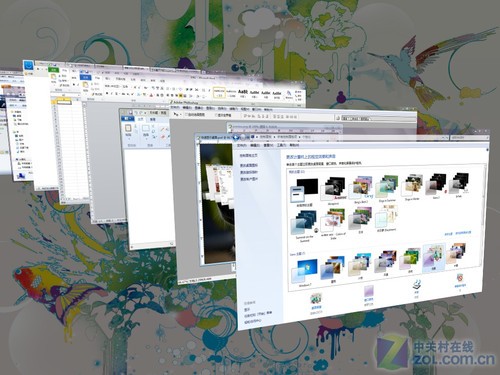Click the Pencil tool icon in Paint
The width and height of the screenshot is (500, 375).
pos(163,129)
